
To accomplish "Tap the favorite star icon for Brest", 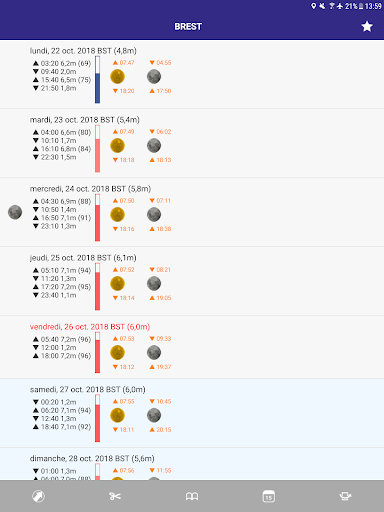I will pyautogui.click(x=367, y=26).
